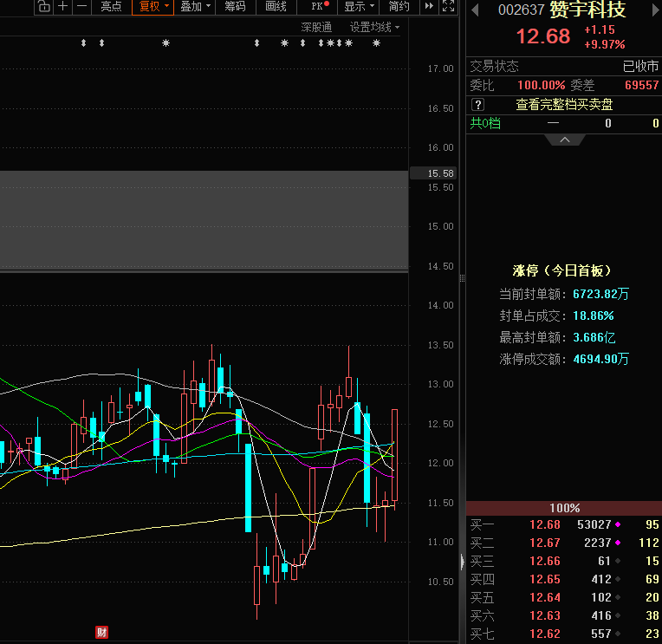662x644 pixels.
Task: Click the rightmost sunburst event marker
Action: [377, 43]
